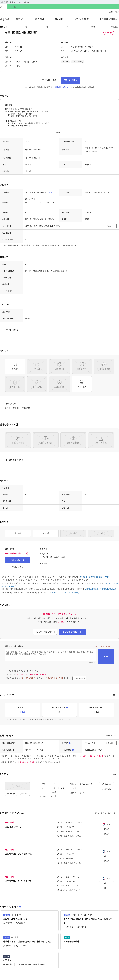Click the 관심기업 star button
Viewport: 119px width, 980px height.
[x=11, y=794]
